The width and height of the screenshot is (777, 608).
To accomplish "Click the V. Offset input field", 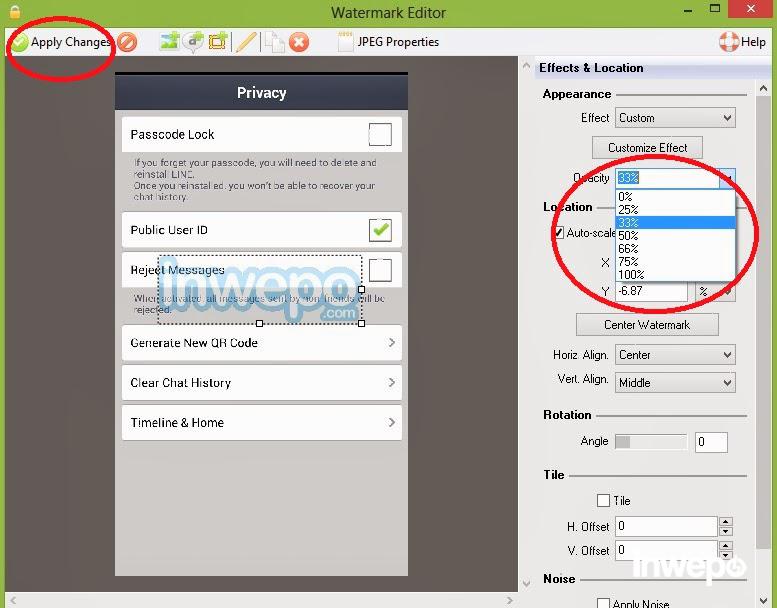I will (x=666, y=550).
